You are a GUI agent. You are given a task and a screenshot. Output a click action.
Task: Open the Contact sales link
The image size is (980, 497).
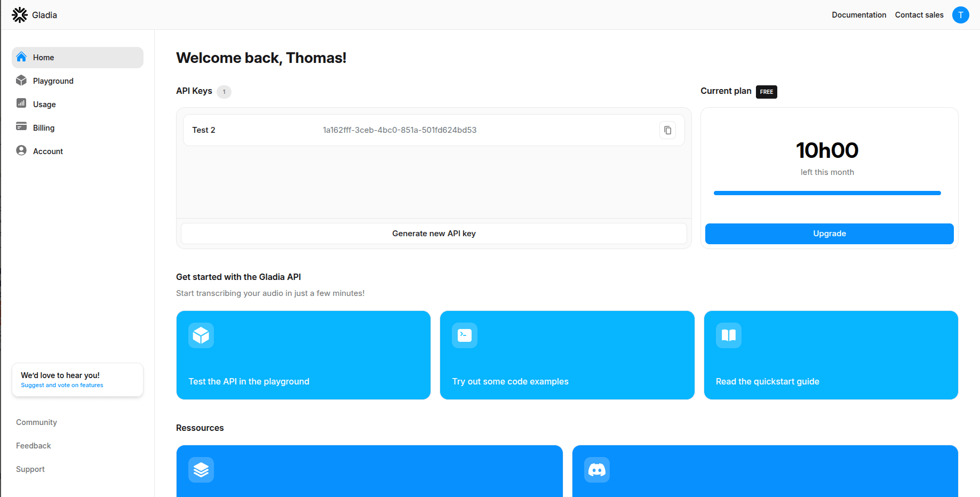[919, 15]
